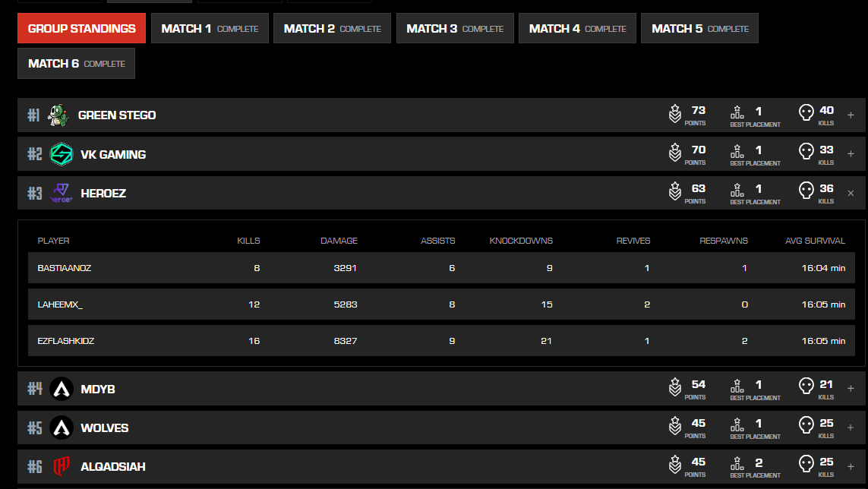Expand Alqadsiah player details
868x489 pixels.
tap(851, 466)
